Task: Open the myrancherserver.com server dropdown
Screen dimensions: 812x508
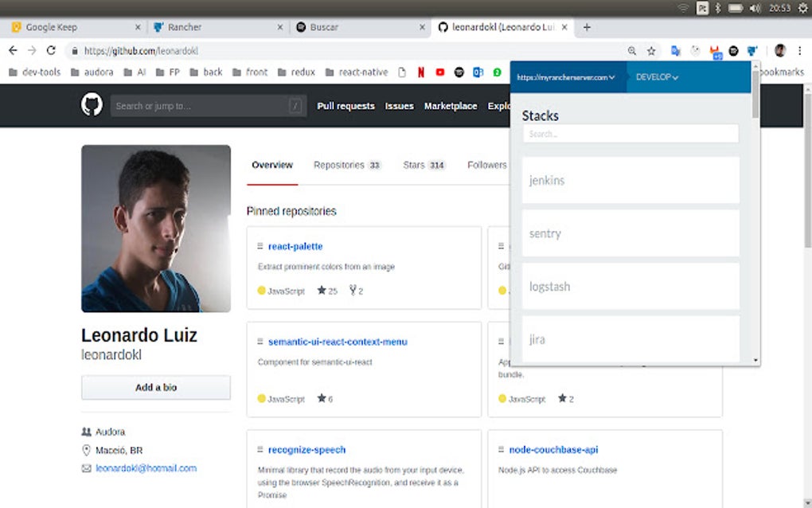Action: click(567, 77)
